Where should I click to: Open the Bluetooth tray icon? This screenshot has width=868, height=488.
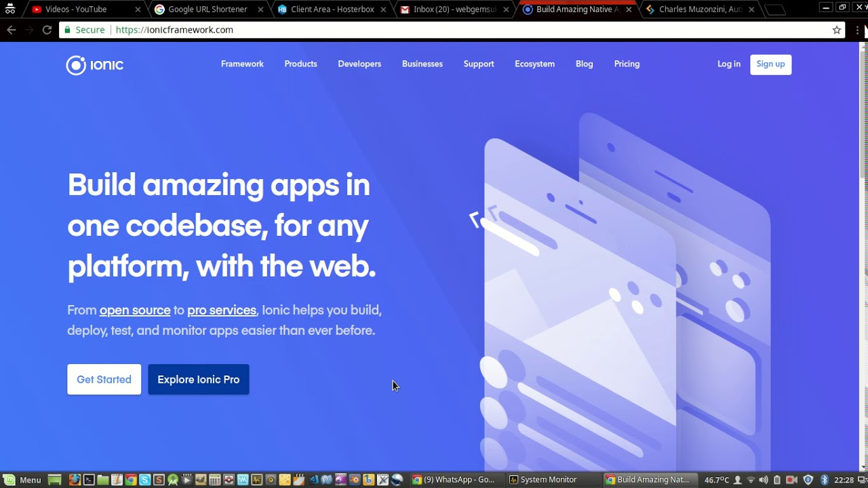pyautogui.click(x=825, y=480)
